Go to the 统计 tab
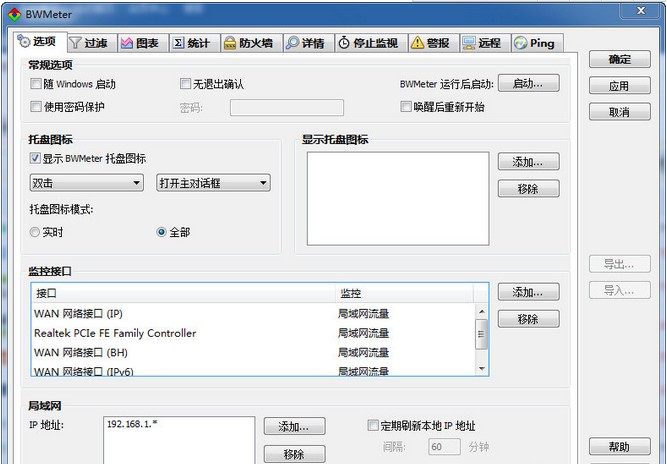This screenshot has height=464, width=667. [x=195, y=43]
